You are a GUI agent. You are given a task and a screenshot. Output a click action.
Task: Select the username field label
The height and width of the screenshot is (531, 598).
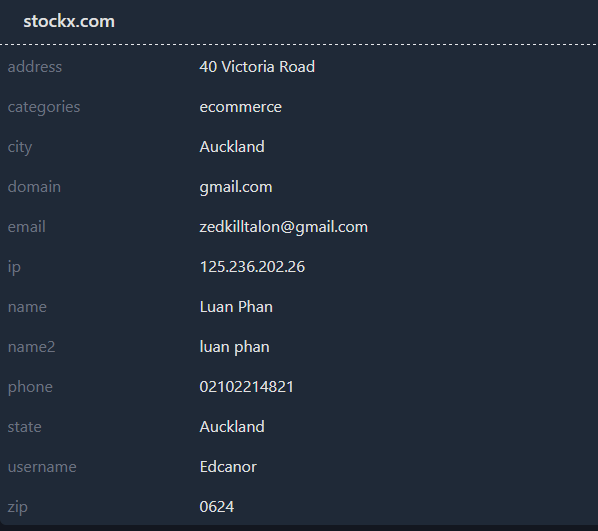(42, 467)
